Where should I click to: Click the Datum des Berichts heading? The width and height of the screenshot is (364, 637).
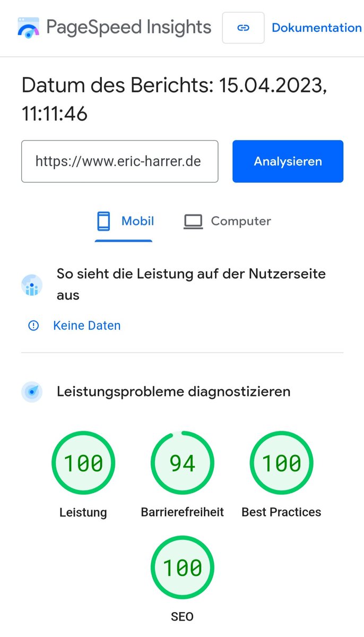[174, 99]
